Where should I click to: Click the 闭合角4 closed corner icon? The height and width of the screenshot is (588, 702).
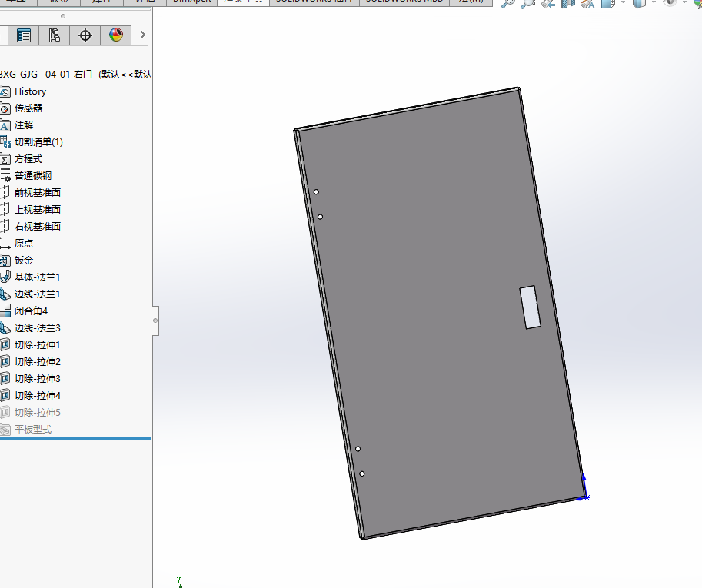tap(6, 311)
